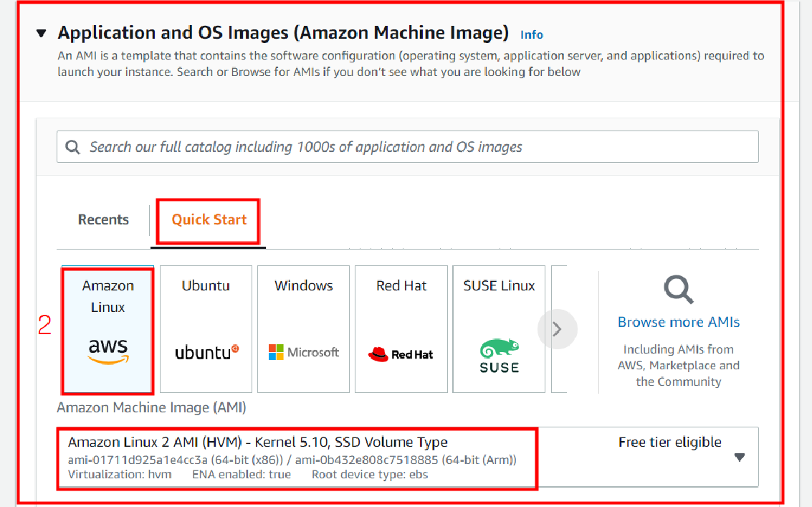Click the Virtualization: hvm text
812x507 pixels.
(120, 474)
